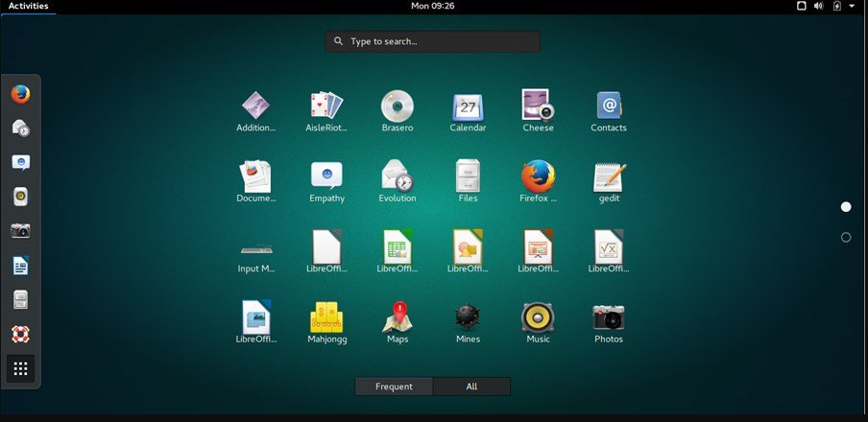Open Files cabinet icon in dock
This screenshot has width=868, height=422.
(20, 300)
